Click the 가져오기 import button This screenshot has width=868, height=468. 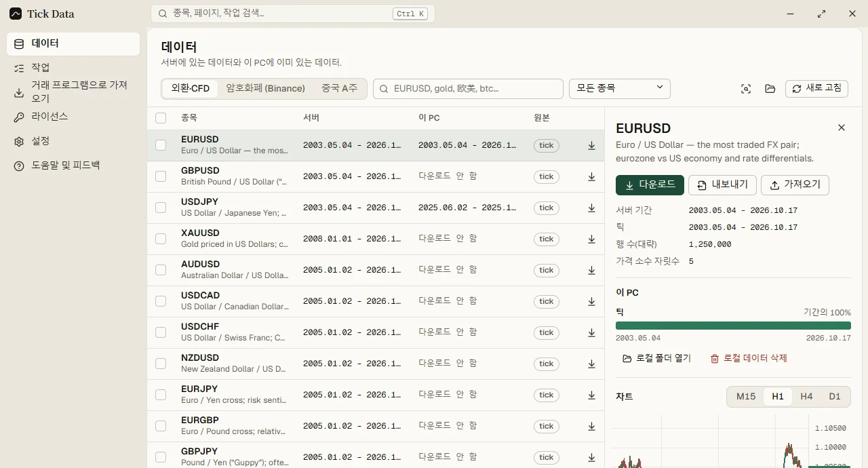click(x=795, y=185)
